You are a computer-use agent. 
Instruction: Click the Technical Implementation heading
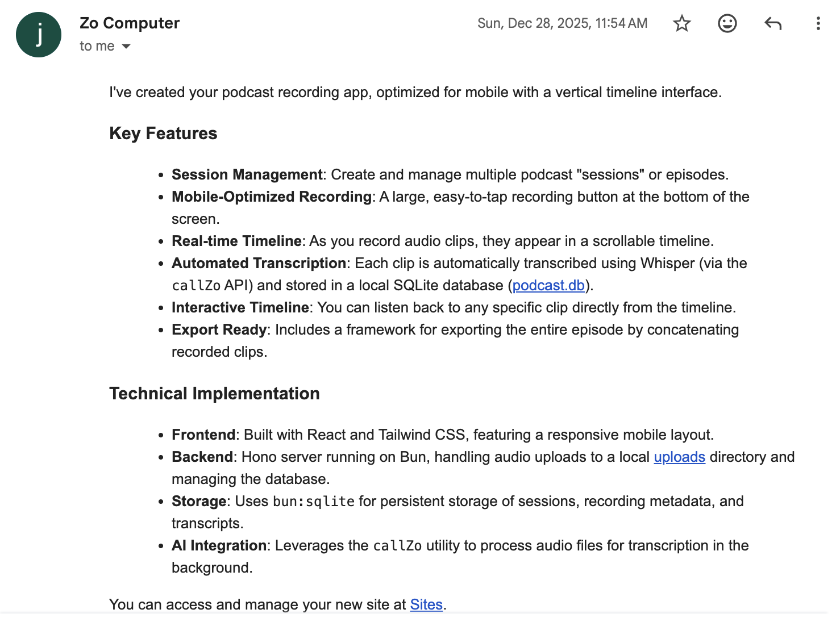(x=214, y=394)
